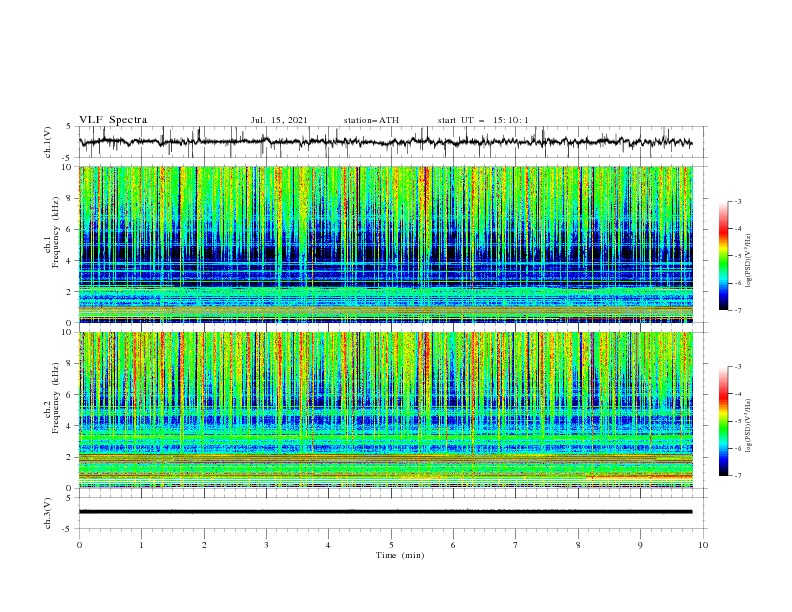Click time axis tick label '10' at right end
Image resolution: width=792 pixels, height=612 pixels.
[x=703, y=545]
